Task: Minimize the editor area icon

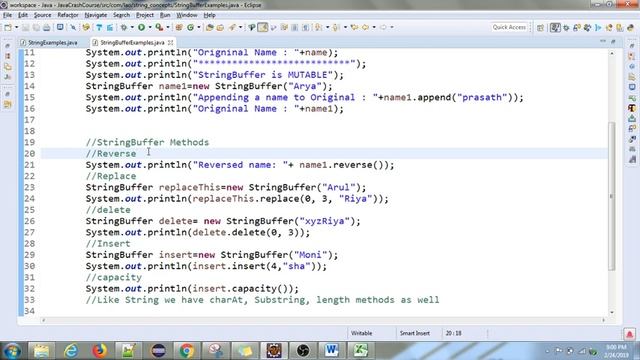Action: [603, 42]
